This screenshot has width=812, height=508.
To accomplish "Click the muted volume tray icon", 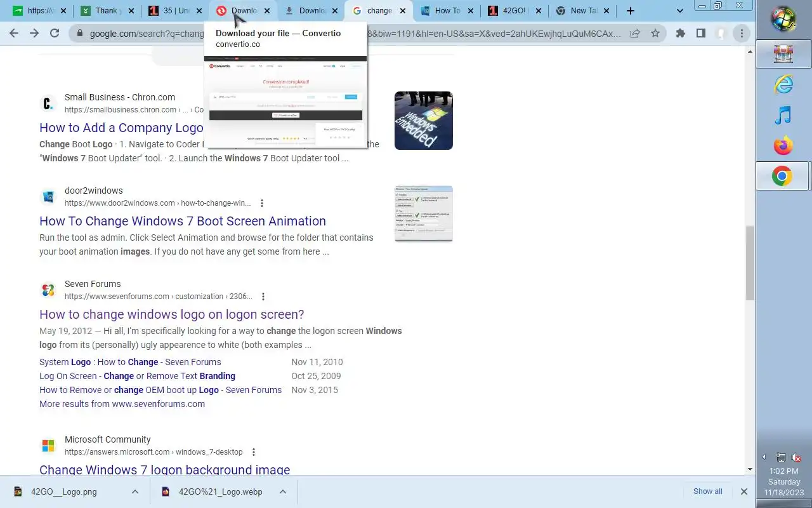I will click(796, 457).
